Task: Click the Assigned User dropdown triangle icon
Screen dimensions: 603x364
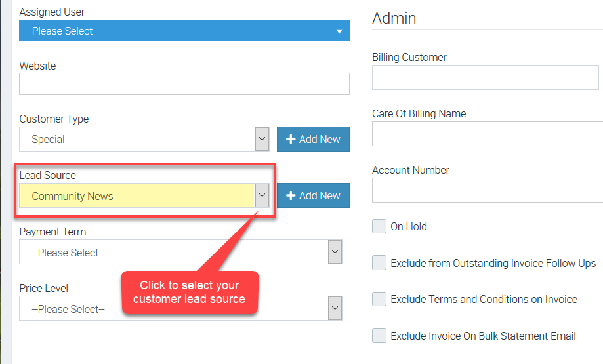Action: tap(339, 31)
